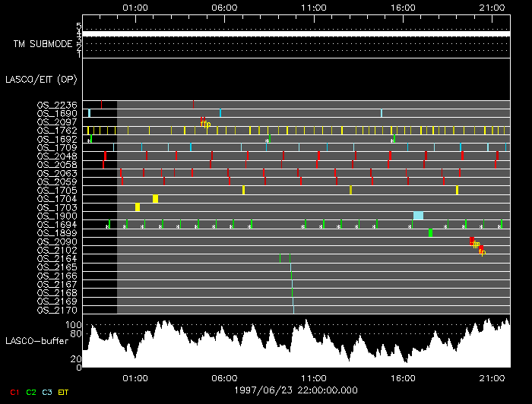Select the OS_1762 row label
This screenshot has height=404, width=532.
pos(56,131)
